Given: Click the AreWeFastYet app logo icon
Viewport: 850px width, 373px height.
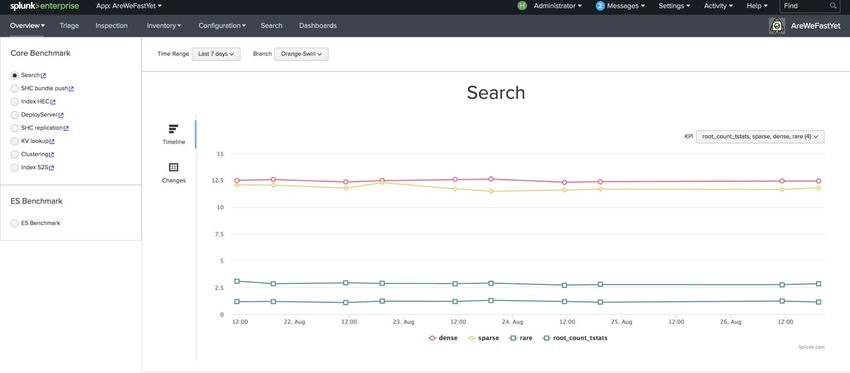Looking at the screenshot, I should (x=777, y=25).
